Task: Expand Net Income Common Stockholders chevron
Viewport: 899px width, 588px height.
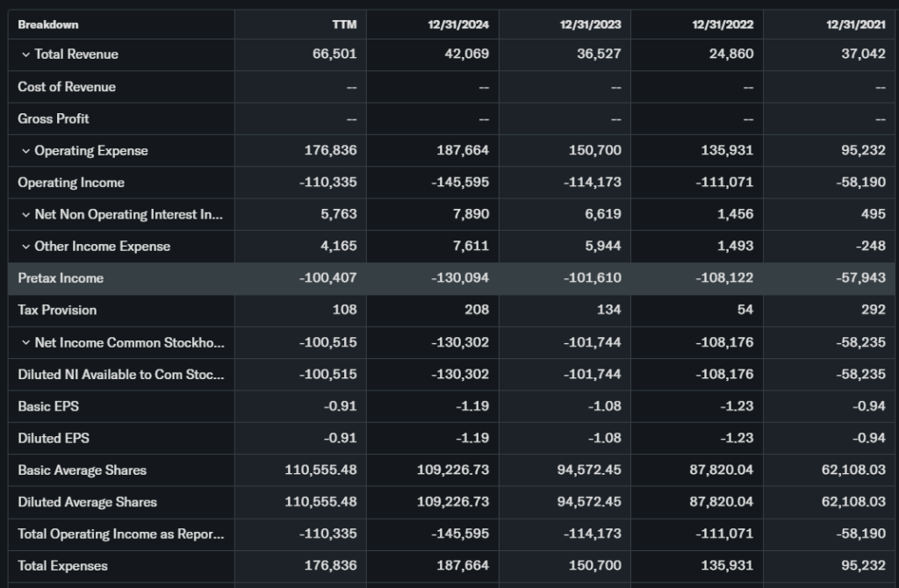Action: click(25, 342)
